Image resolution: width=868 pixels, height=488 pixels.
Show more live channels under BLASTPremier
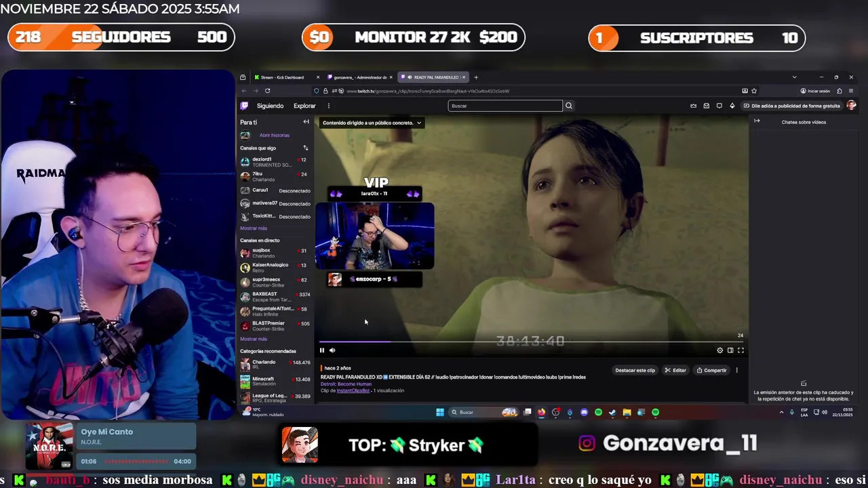tap(254, 339)
